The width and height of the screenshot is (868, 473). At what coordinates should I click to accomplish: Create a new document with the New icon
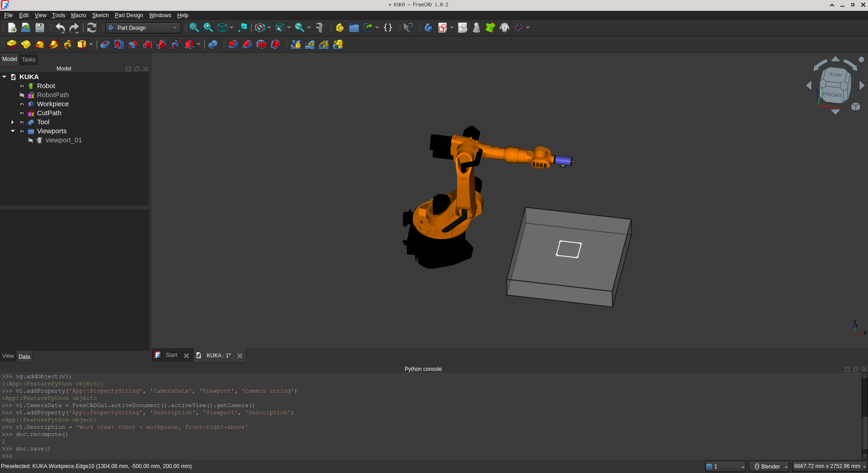pos(12,28)
